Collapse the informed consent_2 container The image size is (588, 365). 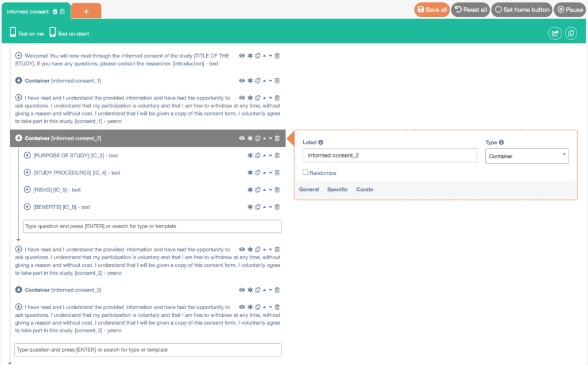pyautogui.click(x=18, y=139)
